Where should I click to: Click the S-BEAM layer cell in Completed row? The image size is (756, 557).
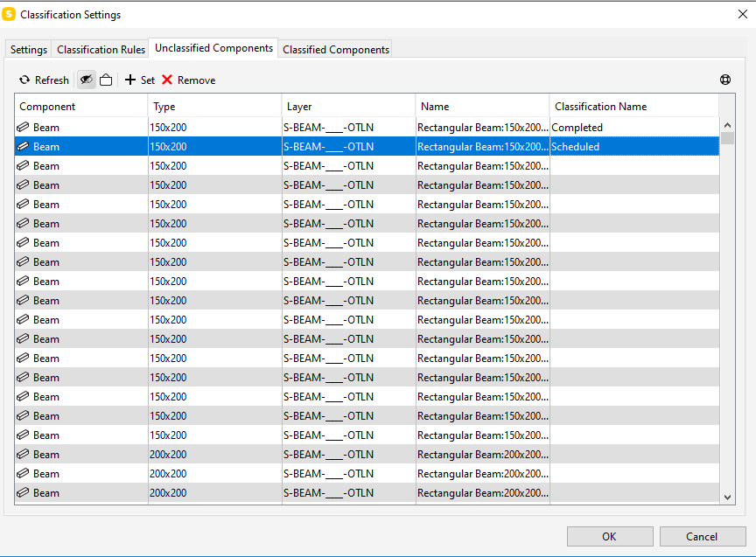pos(348,127)
